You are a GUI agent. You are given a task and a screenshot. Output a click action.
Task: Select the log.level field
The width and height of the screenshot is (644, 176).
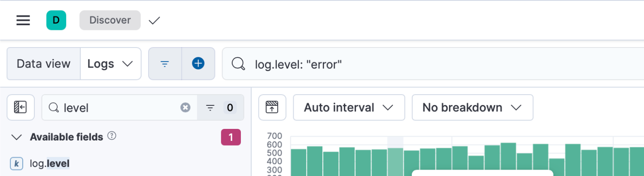pyautogui.click(x=49, y=163)
